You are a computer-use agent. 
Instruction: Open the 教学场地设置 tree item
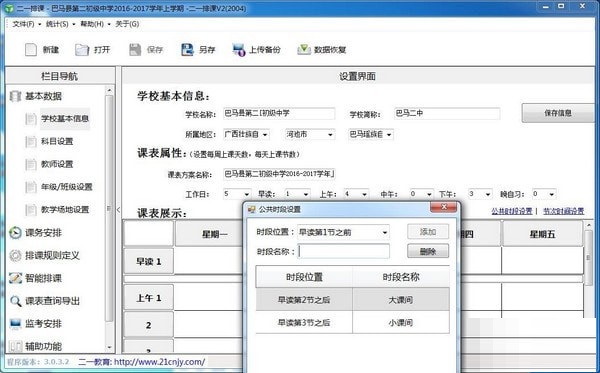coord(65,210)
